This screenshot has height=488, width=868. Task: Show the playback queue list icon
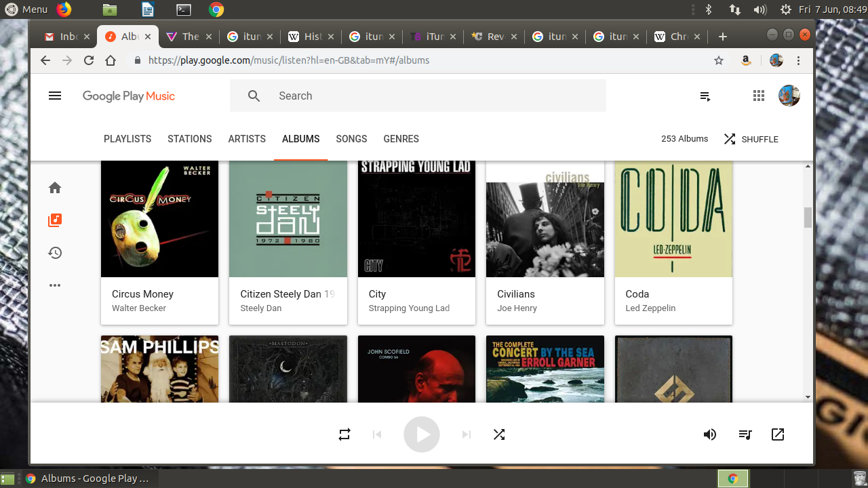coord(745,434)
